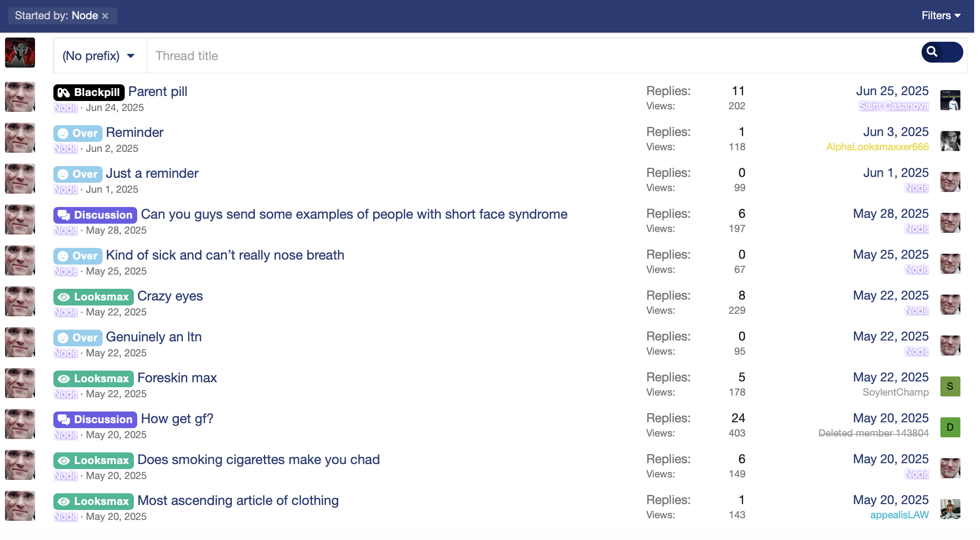This screenshot has width=980, height=540.
Task: Select the Discussion tag on short face thread
Action: [x=95, y=215]
